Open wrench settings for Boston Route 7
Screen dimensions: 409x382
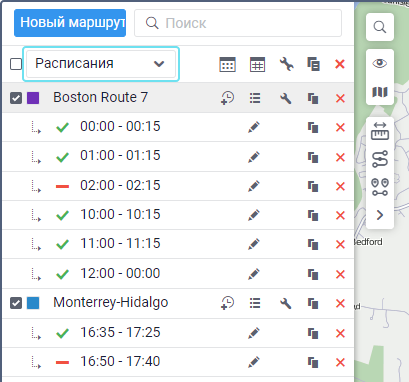pos(286,98)
